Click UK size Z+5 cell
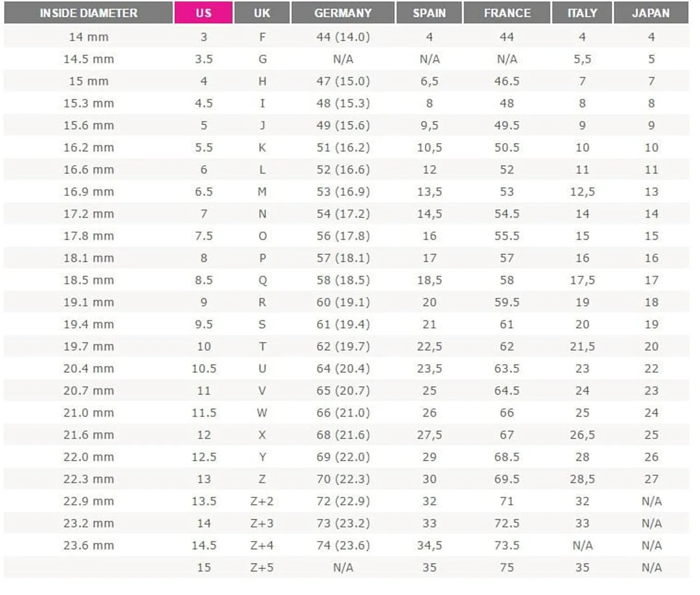The image size is (700, 595). point(262,567)
